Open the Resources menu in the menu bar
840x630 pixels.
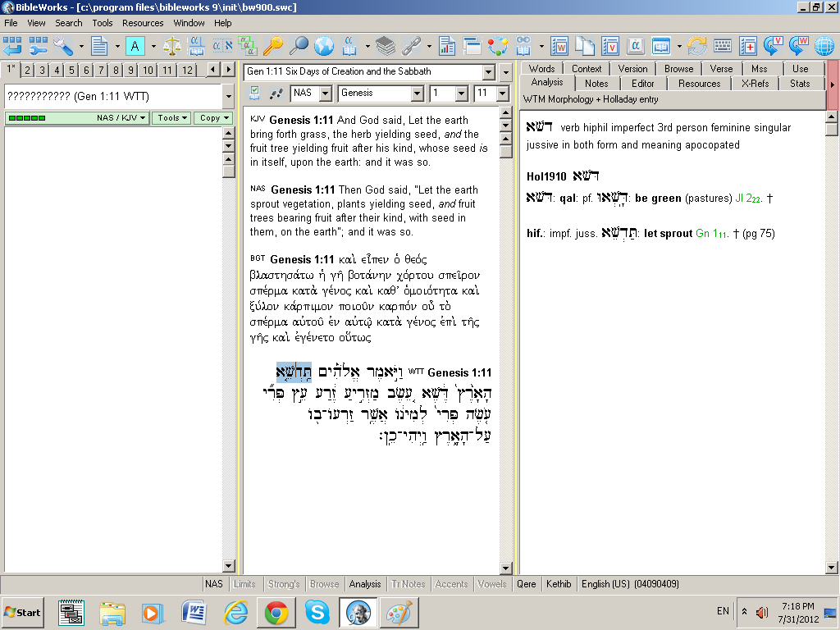pos(143,23)
